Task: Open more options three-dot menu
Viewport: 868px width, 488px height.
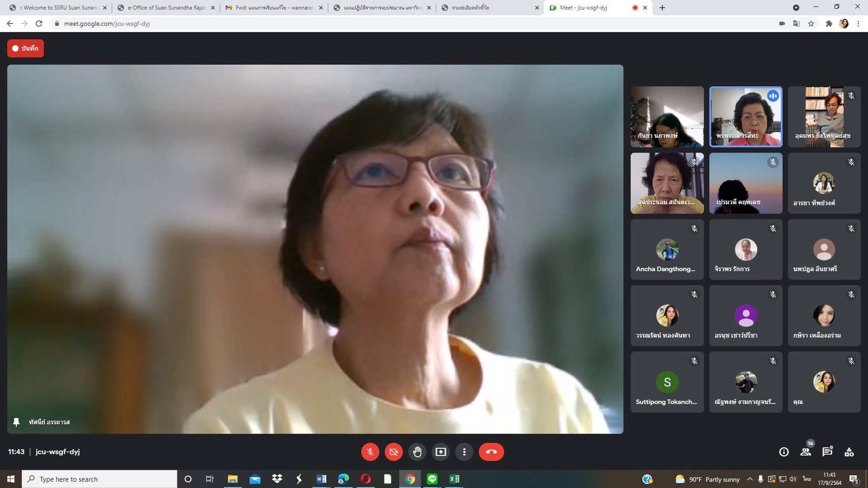Action: click(464, 451)
